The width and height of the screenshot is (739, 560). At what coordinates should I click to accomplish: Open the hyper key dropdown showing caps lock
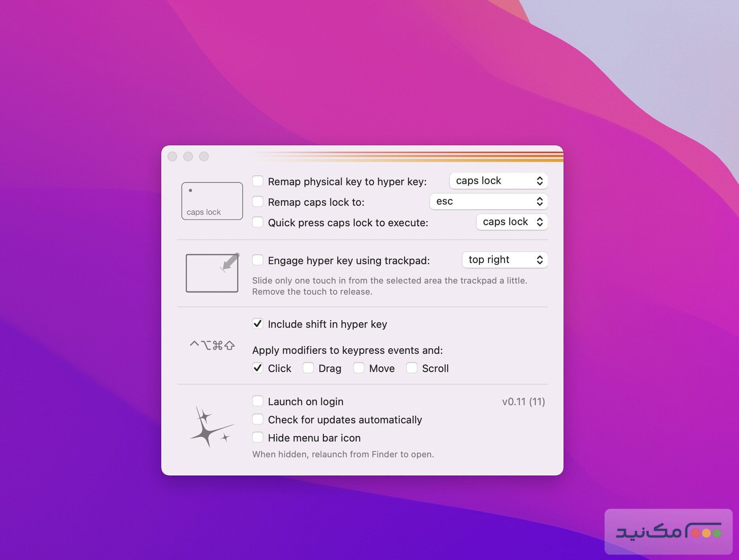498,180
